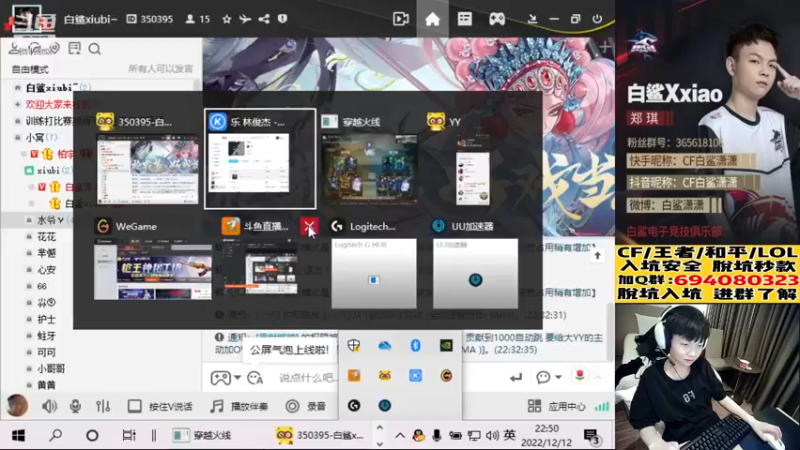
Task: Click the 按住V说话 push-to-talk mode
Action: 160,406
